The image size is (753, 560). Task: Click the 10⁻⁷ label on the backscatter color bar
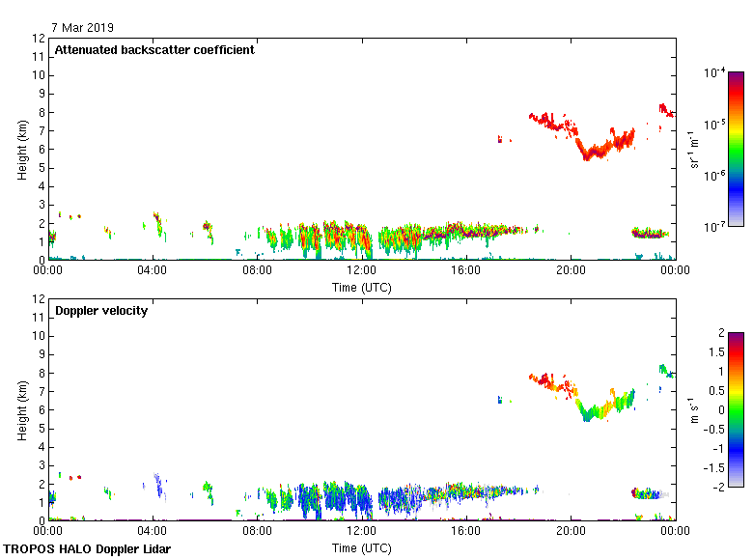714,226
